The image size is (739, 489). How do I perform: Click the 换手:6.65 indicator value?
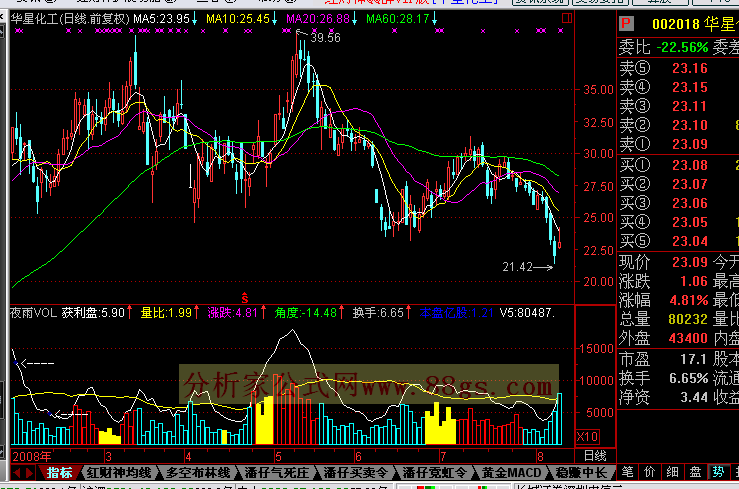[x=378, y=313]
